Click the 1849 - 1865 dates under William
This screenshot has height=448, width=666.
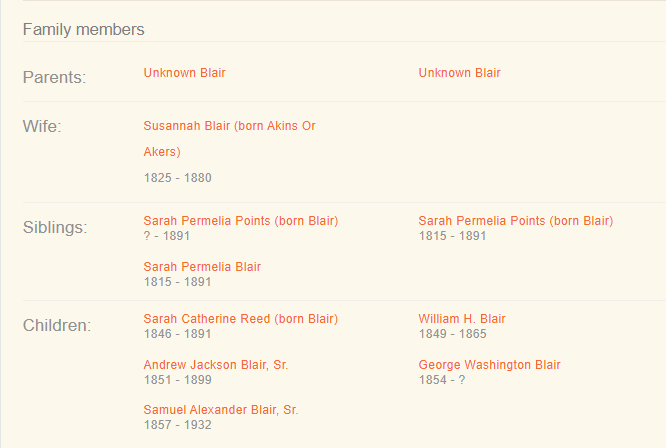(452, 334)
